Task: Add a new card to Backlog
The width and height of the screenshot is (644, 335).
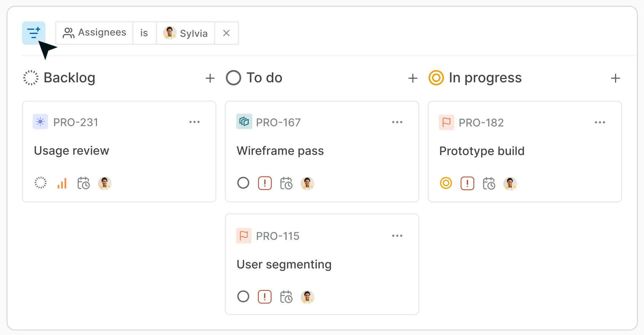Action: pos(210,78)
